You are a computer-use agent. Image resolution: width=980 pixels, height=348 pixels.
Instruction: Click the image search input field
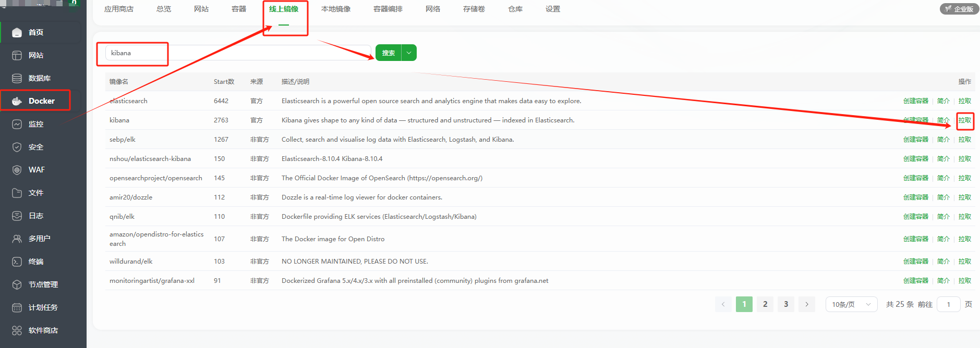[238, 53]
